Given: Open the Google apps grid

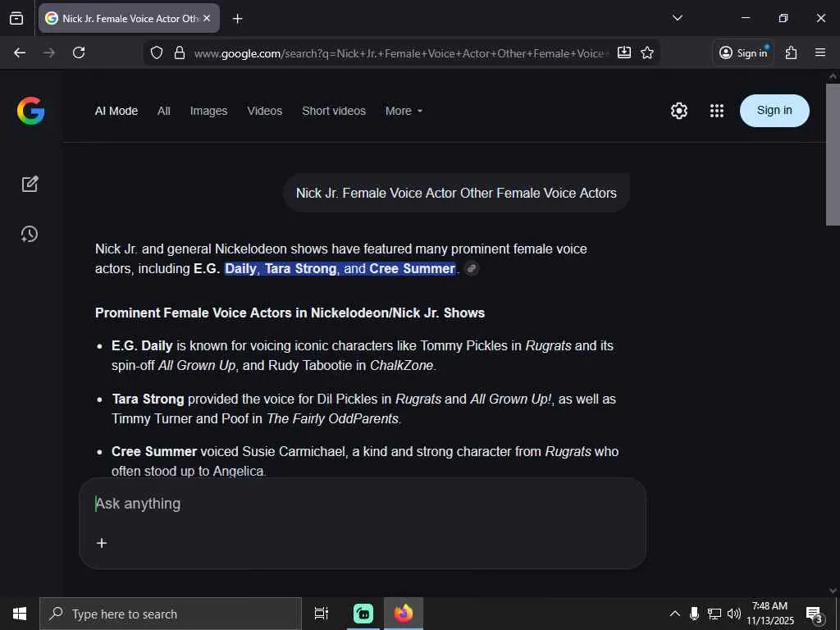Looking at the screenshot, I should pos(717,111).
